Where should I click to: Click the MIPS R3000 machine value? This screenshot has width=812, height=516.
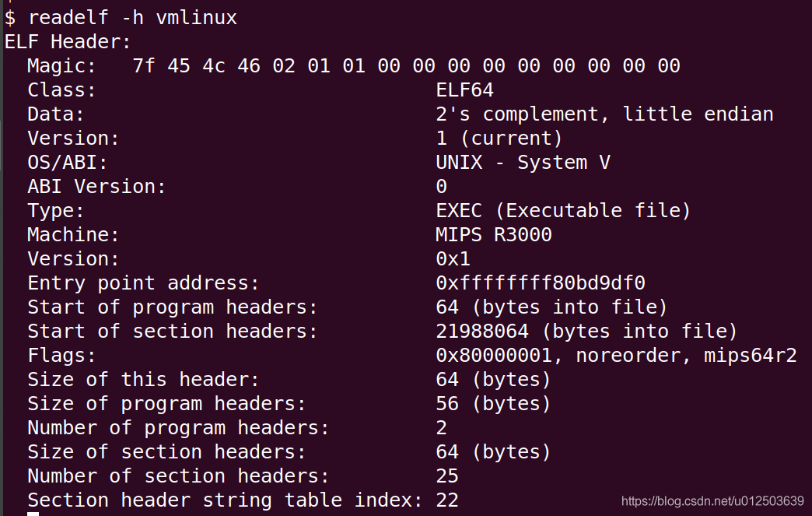493,235
